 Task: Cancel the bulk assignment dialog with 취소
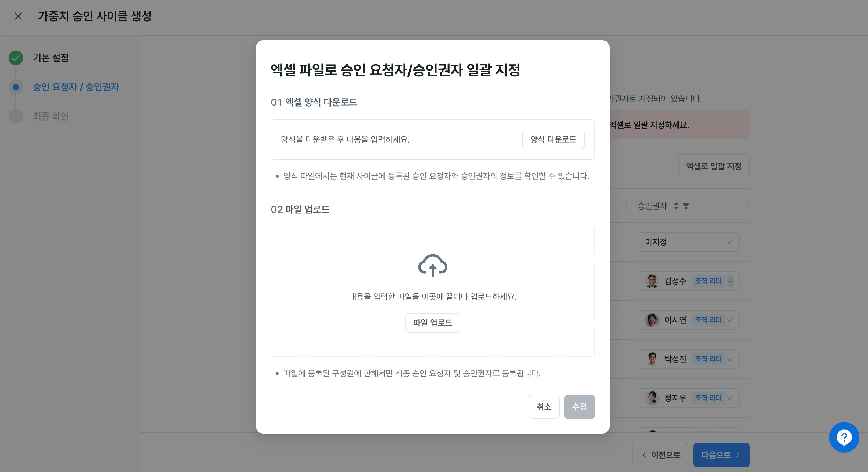pyautogui.click(x=544, y=407)
